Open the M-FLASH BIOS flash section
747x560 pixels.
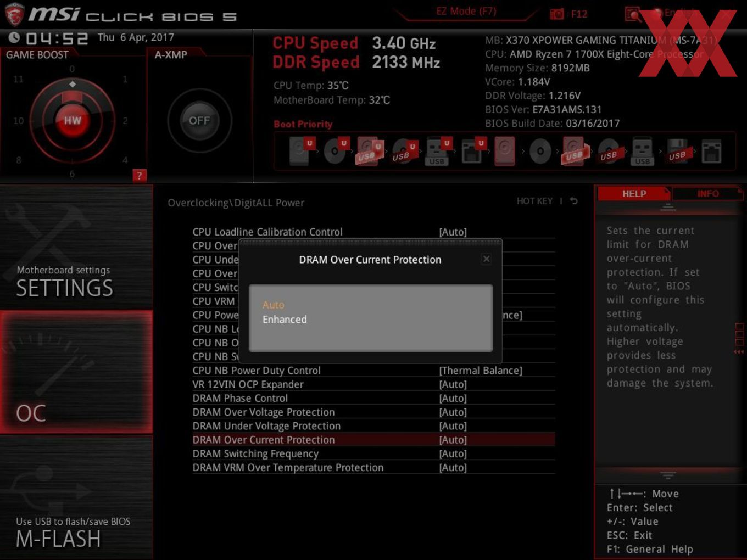[76, 497]
